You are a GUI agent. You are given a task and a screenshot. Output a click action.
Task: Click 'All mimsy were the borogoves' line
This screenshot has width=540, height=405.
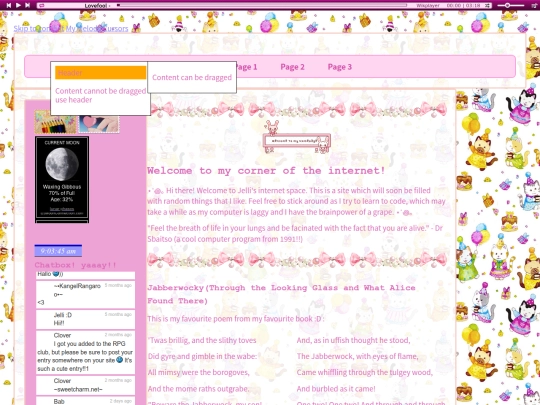click(198, 373)
